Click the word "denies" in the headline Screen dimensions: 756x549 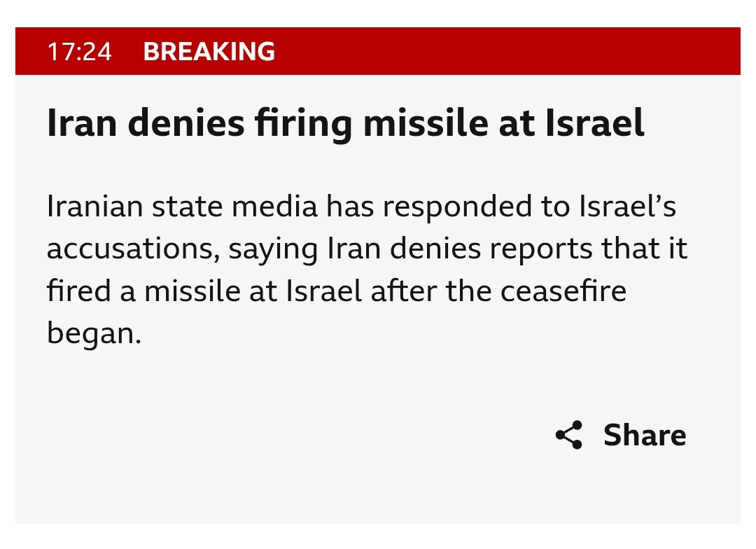(186, 123)
